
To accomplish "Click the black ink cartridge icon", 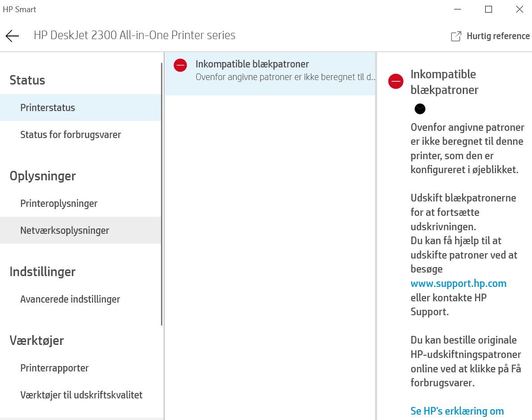I will pyautogui.click(x=420, y=109).
